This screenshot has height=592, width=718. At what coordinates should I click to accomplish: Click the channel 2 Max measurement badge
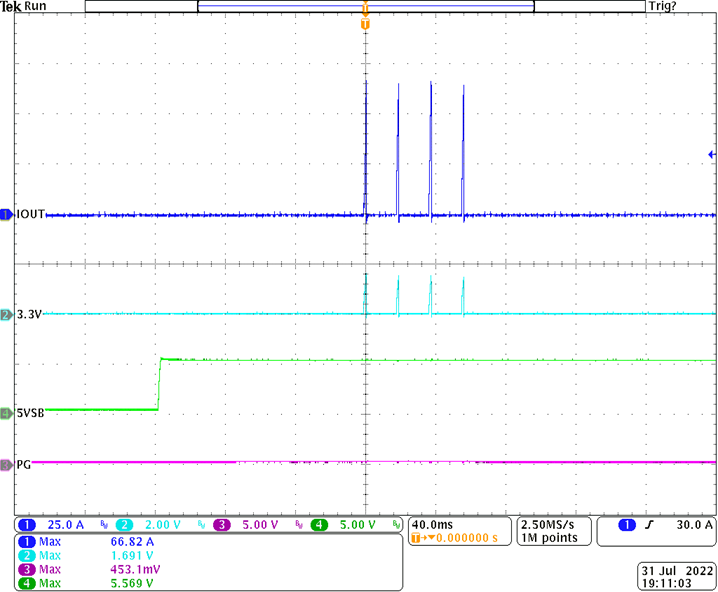point(27,556)
